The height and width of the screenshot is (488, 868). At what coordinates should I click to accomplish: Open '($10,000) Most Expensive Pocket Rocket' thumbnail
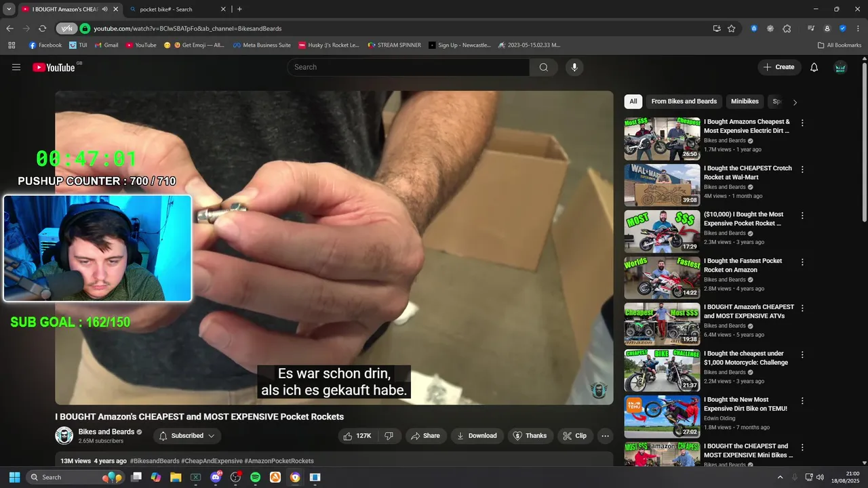[662, 231]
